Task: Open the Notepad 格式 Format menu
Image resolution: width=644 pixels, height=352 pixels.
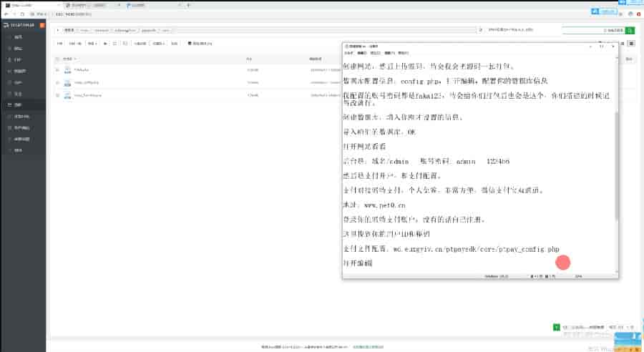Action: point(376,53)
